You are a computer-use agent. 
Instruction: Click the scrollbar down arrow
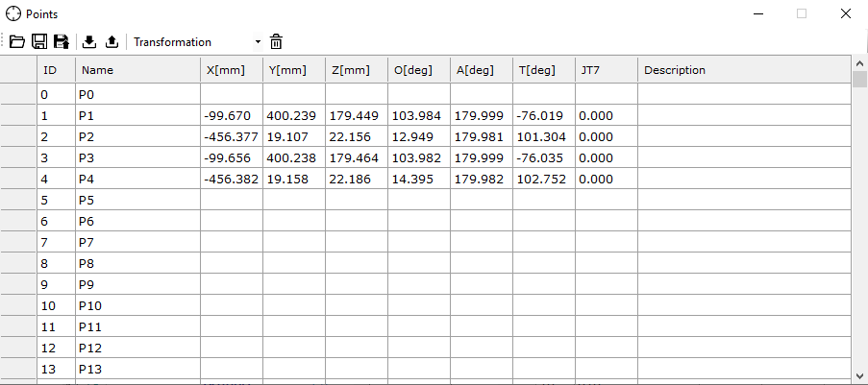point(859,374)
